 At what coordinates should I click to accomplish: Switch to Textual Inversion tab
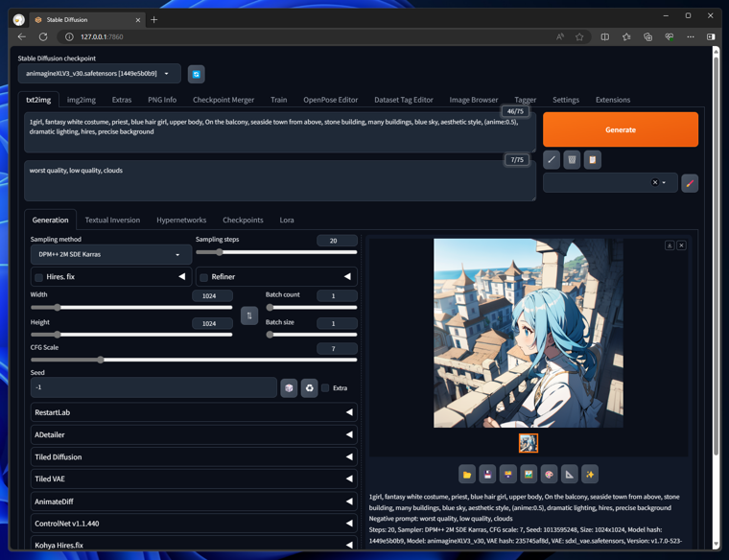click(x=112, y=221)
